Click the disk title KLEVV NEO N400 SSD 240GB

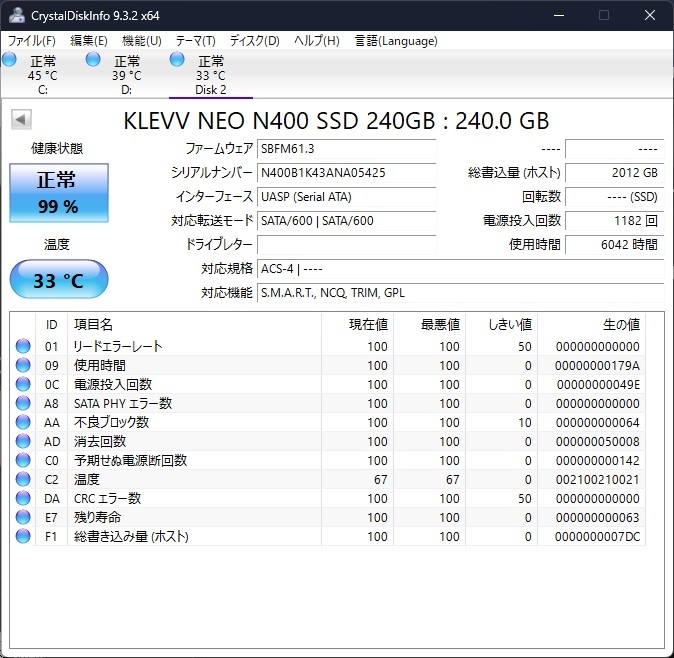point(279,120)
